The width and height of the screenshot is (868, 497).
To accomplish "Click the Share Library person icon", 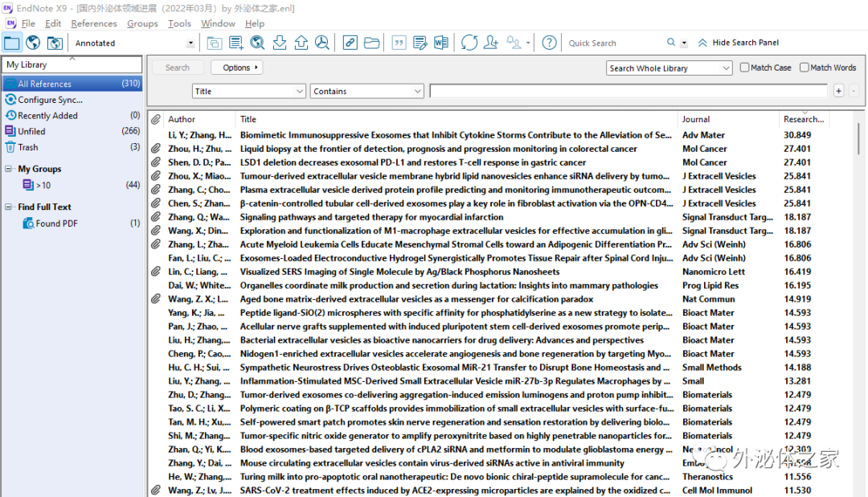I will pos(490,43).
